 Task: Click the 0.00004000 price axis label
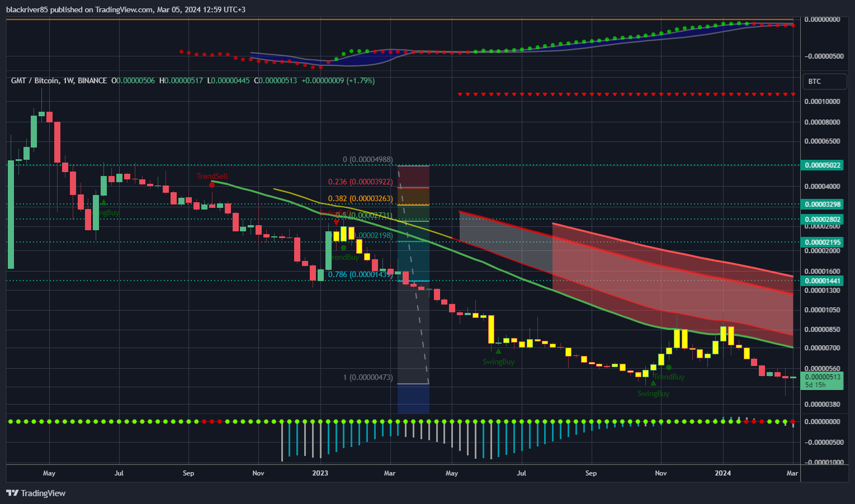(x=822, y=187)
